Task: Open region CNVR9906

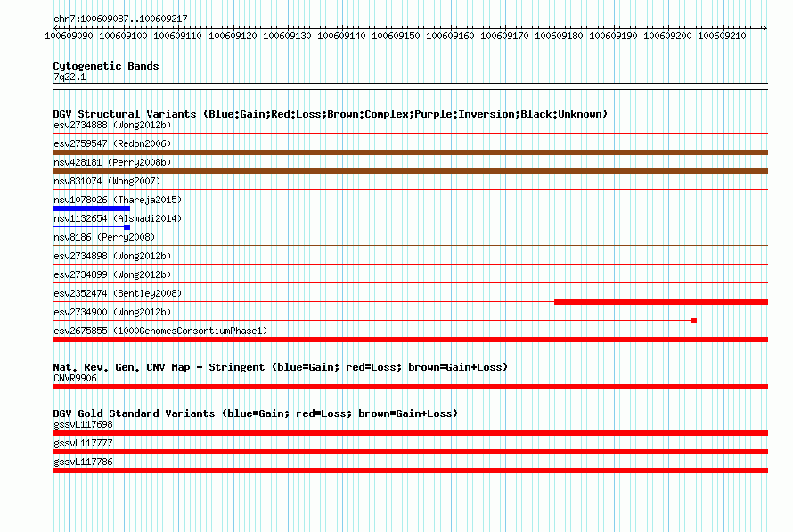Action: (x=75, y=378)
